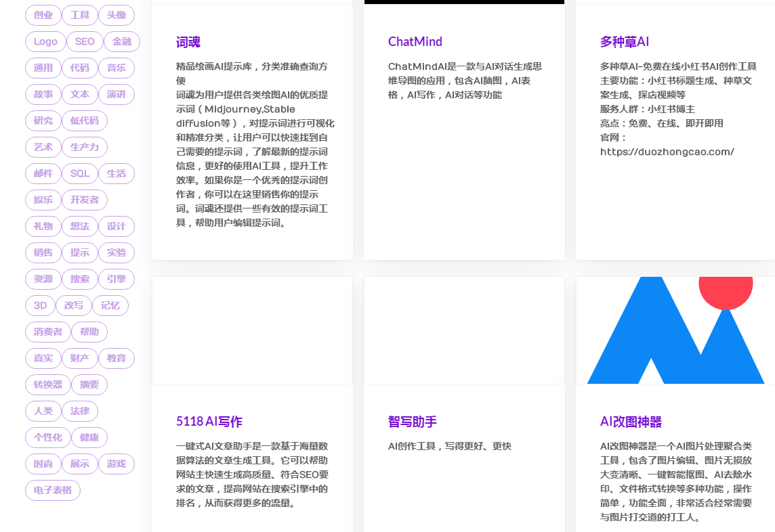Select the 游戏 tag
Screen dimensions: 775x532
(x=117, y=464)
